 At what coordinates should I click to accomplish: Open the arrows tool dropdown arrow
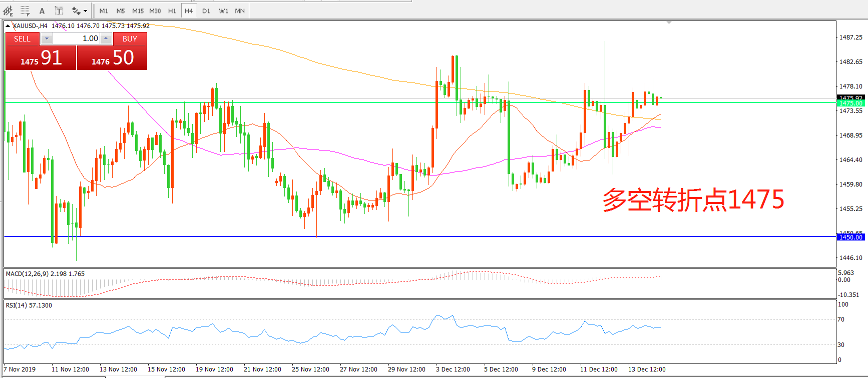(86, 10)
